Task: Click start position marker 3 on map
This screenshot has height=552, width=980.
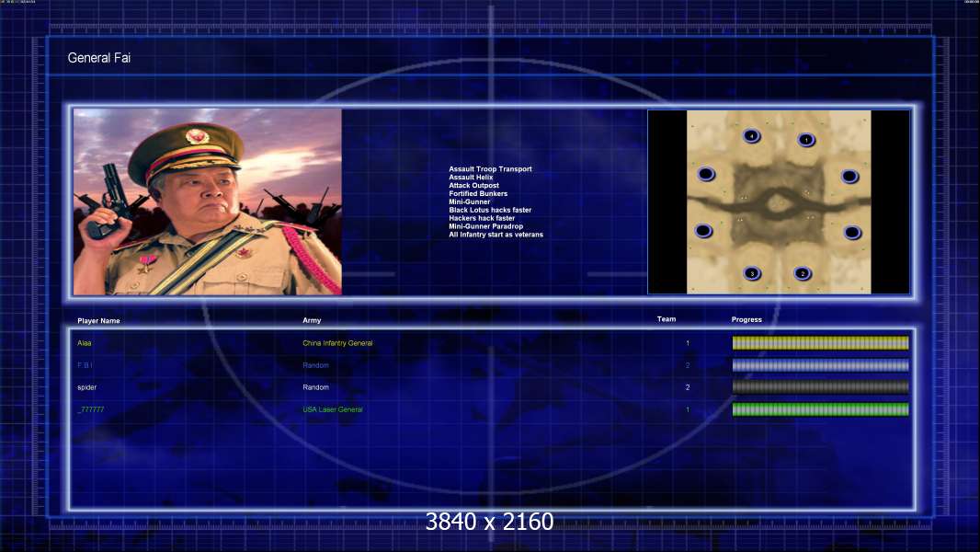Action: click(752, 273)
